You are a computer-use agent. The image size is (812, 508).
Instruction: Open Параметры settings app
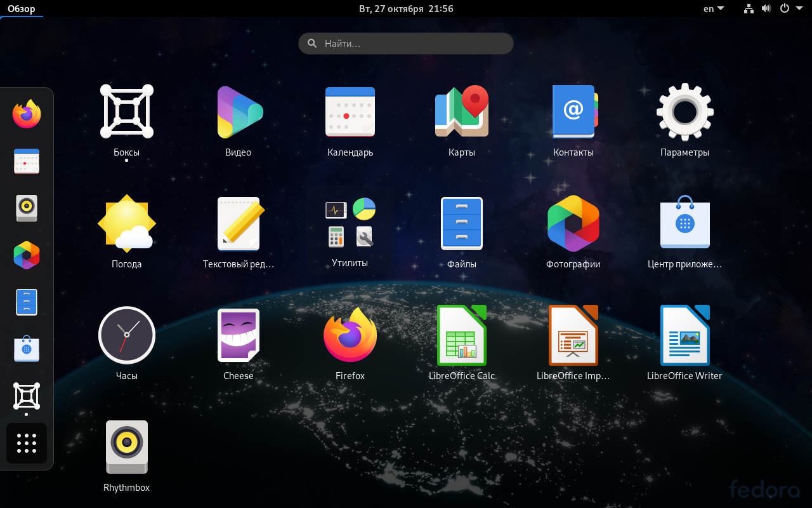[685, 112]
